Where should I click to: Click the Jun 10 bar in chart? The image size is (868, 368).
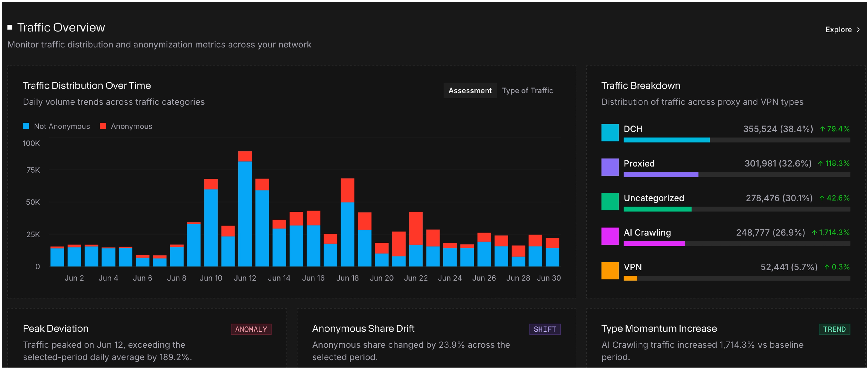click(x=211, y=223)
